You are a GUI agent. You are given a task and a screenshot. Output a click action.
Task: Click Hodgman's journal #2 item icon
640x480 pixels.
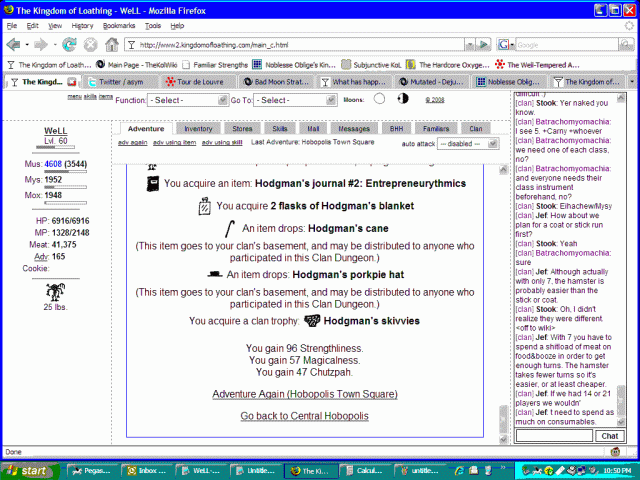click(x=153, y=184)
